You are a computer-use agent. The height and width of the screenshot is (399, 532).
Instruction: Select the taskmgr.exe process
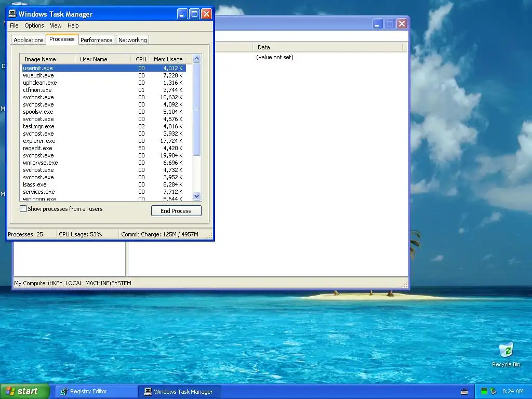(x=104, y=126)
